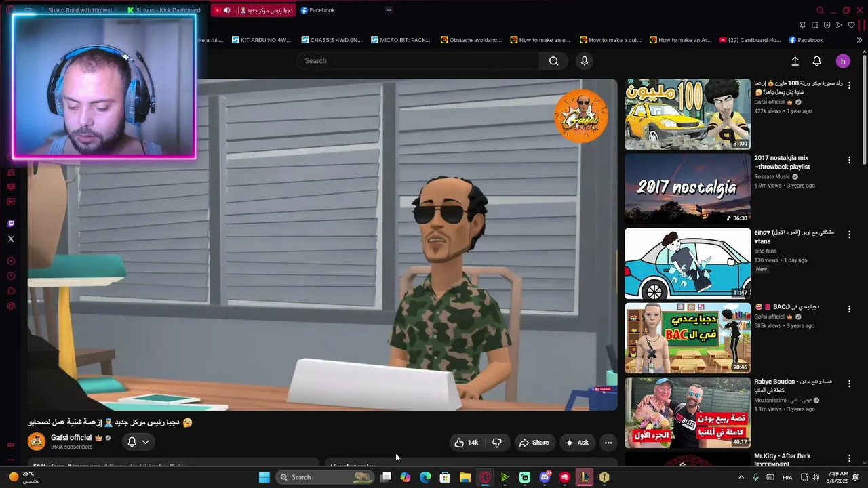Open extensions icon in Opera sidebar
The height and width of the screenshot is (488, 868).
click(x=11, y=291)
